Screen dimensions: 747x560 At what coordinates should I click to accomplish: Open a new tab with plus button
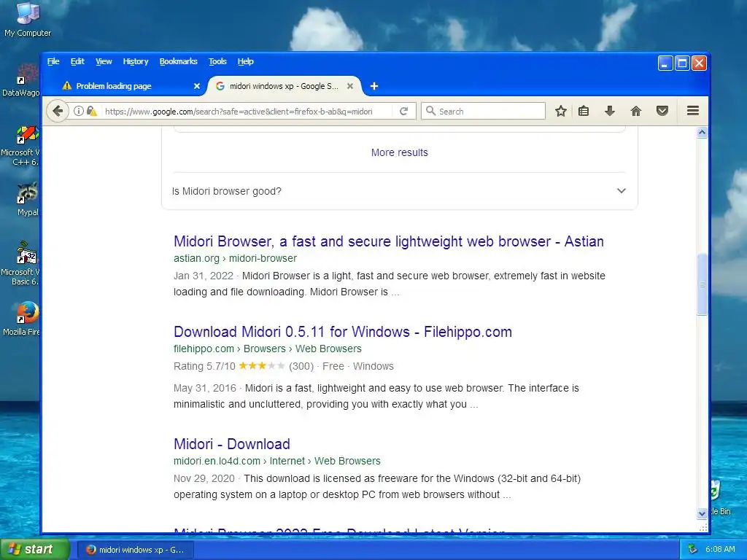(374, 86)
